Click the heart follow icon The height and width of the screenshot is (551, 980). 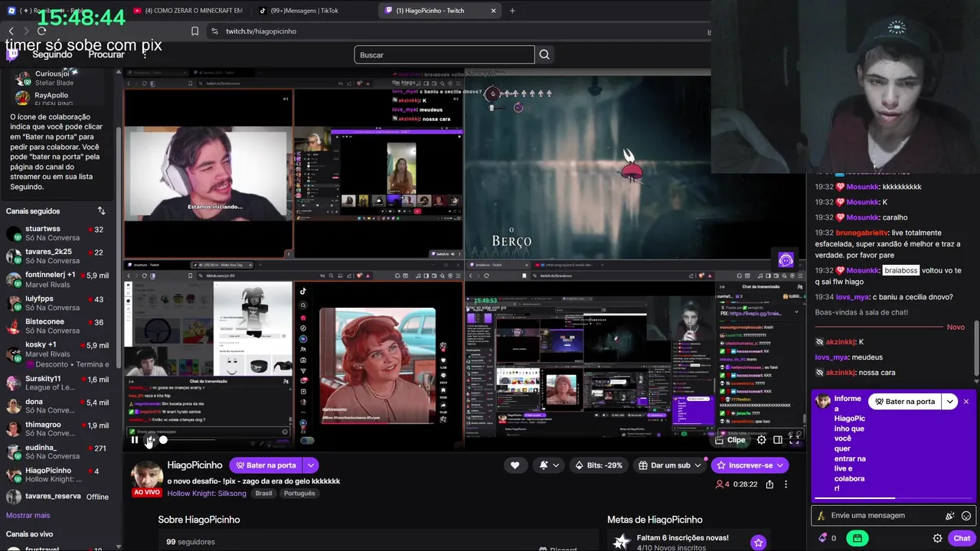[514, 465]
